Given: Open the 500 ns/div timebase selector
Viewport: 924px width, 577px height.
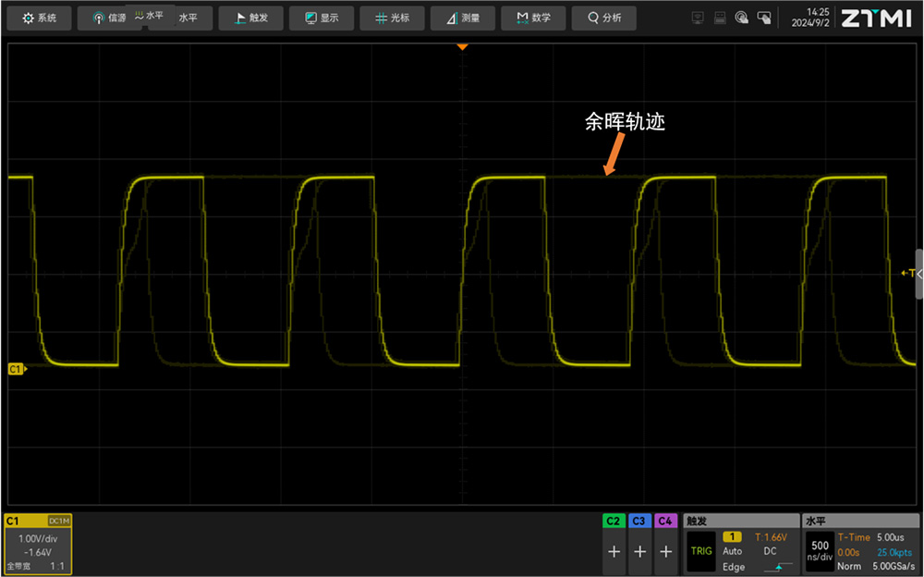Looking at the screenshot, I should (820, 551).
